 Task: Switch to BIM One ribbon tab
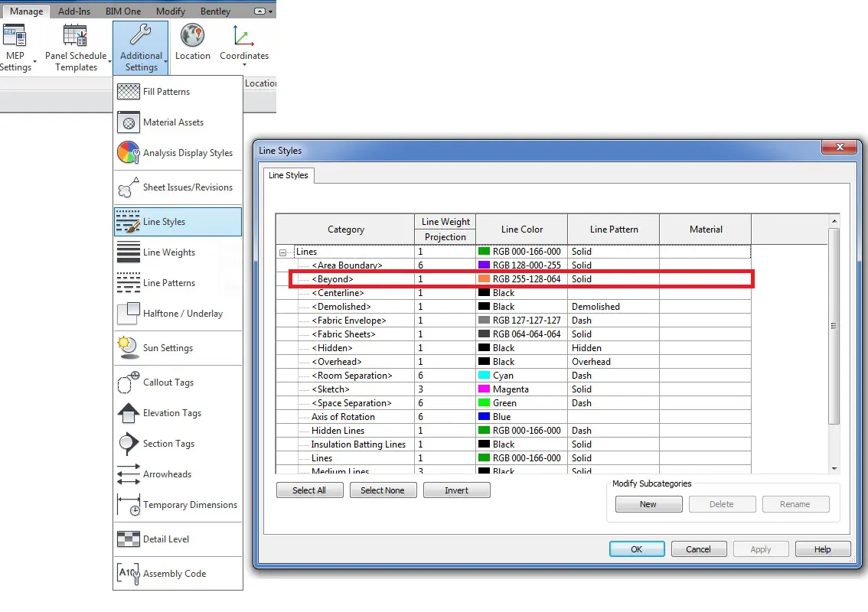123,11
